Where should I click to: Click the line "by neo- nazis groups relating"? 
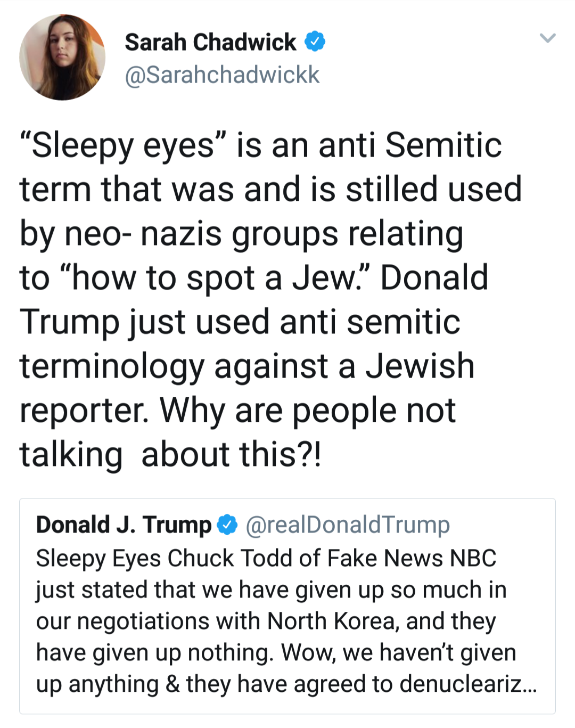pos(241,234)
